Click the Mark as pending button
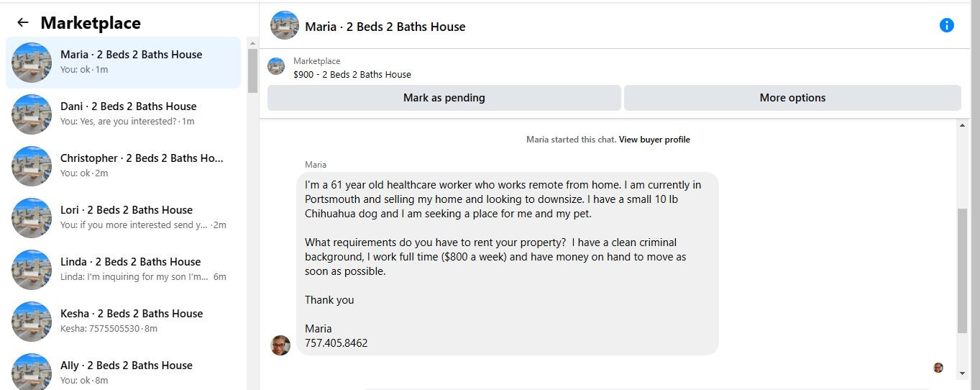The width and height of the screenshot is (980, 390). point(444,98)
